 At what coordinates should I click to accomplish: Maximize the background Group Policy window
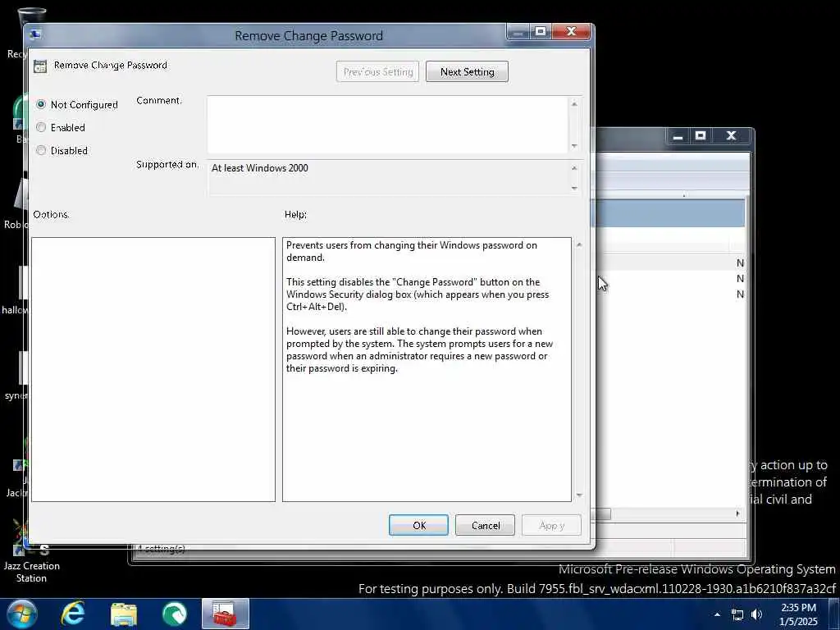coord(701,136)
